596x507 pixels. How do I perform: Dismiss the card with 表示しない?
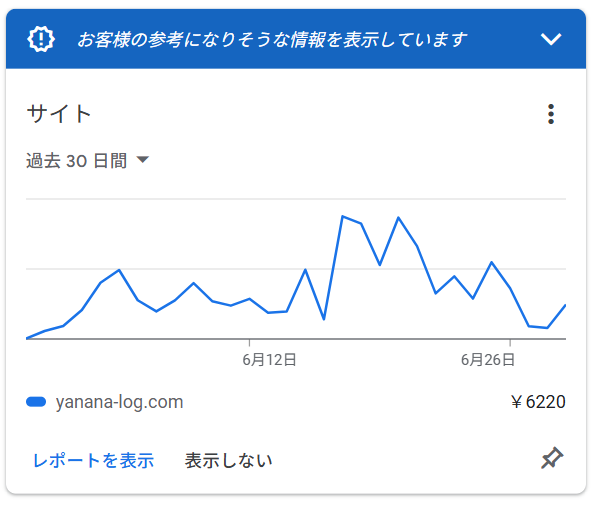tap(228, 461)
